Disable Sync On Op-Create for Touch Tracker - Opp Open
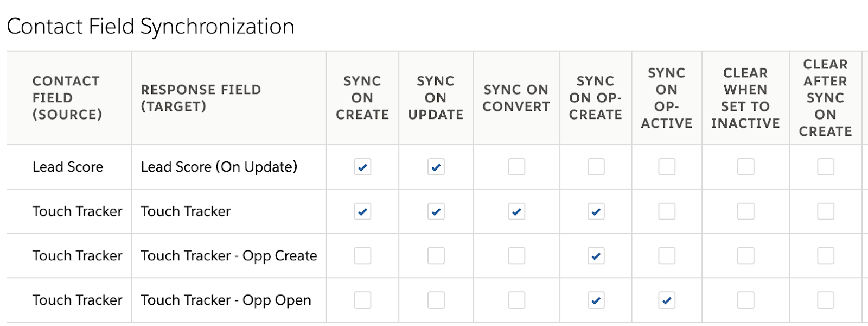This screenshot has width=868, height=326. (x=596, y=300)
